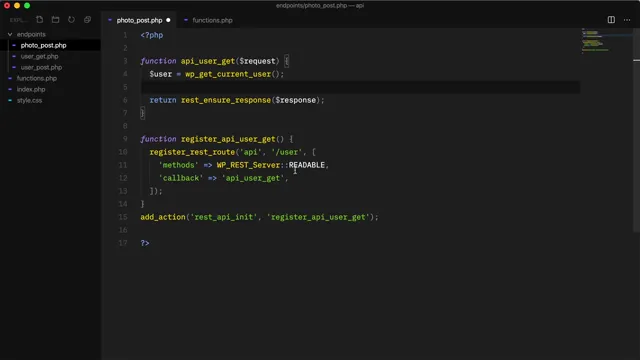Click rest_ensure_response on line 5
Viewport: 640px width, 360px height.
coord(226,100)
